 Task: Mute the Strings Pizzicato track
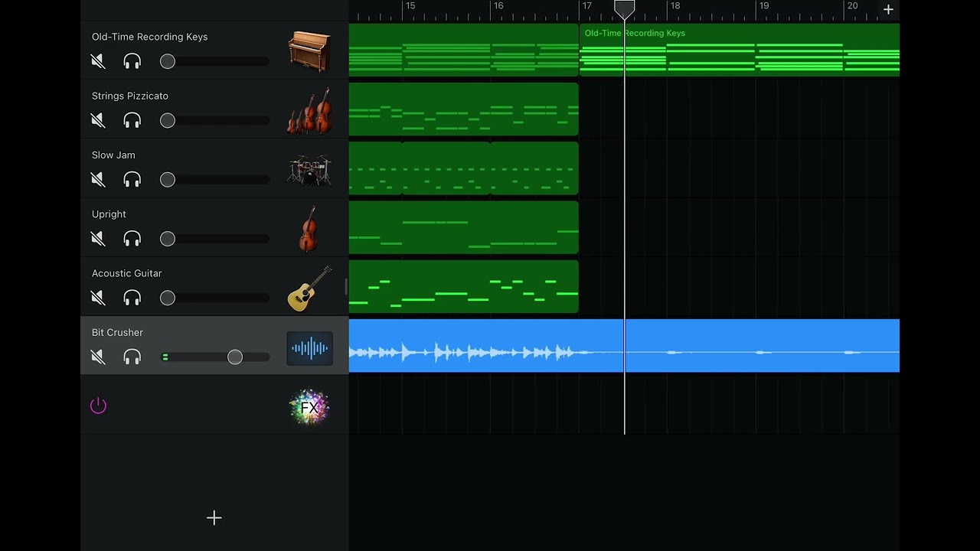point(98,120)
